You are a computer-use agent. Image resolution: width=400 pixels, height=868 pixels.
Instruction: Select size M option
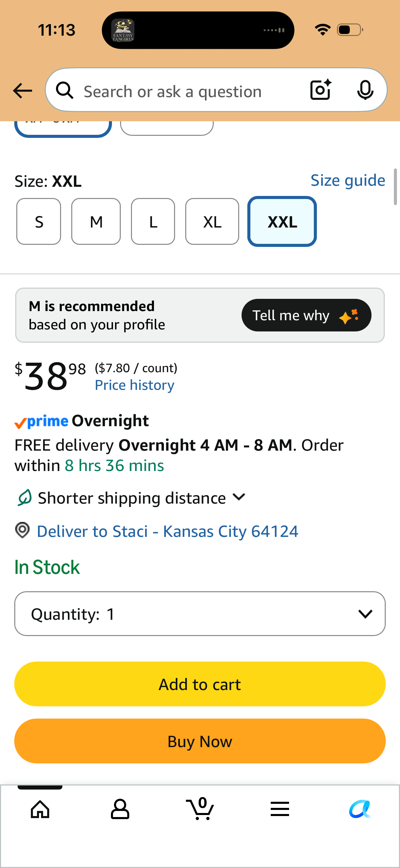[96, 221]
